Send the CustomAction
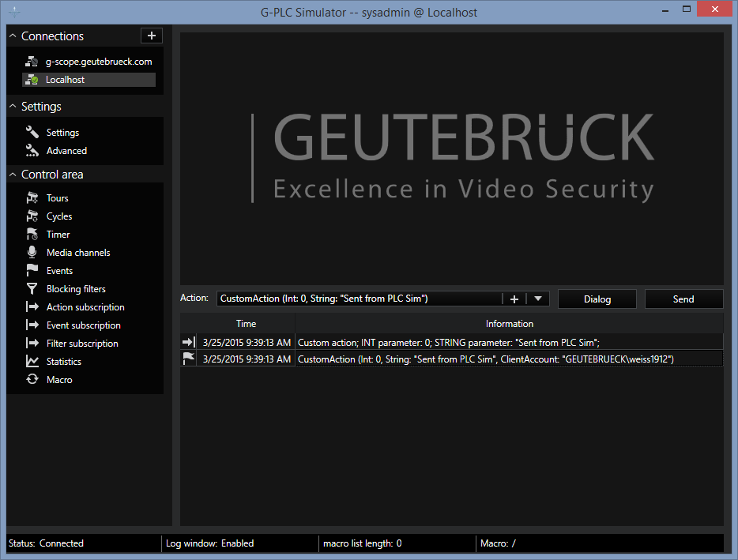 [683, 299]
